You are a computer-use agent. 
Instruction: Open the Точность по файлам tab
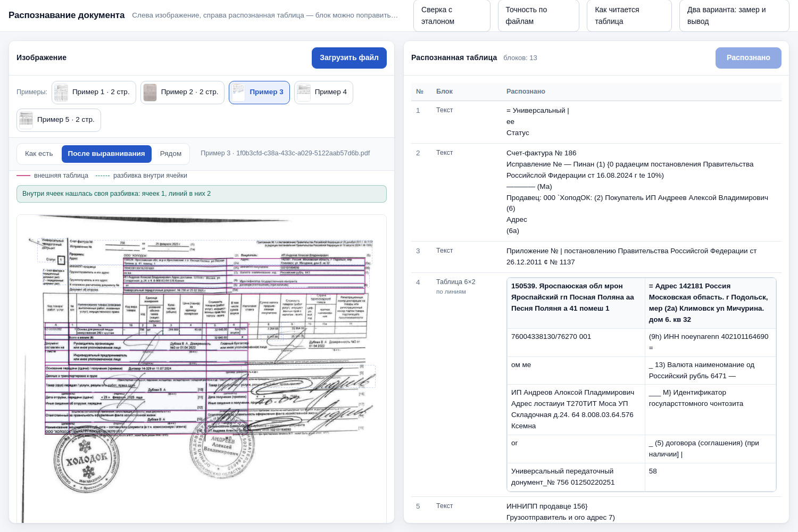pos(538,15)
